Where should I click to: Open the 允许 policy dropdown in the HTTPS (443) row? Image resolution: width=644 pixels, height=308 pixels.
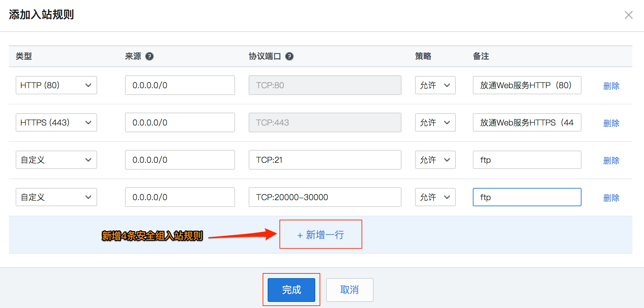(x=435, y=122)
